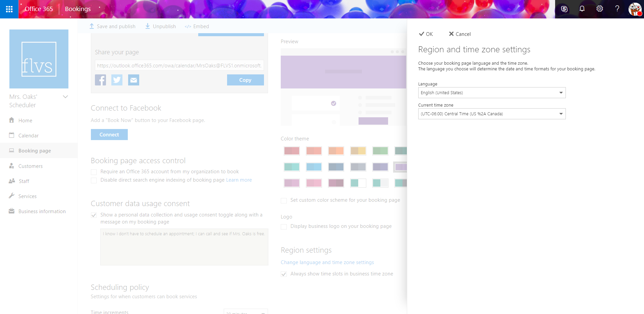Click the Embed label in toolbar

coord(201,26)
